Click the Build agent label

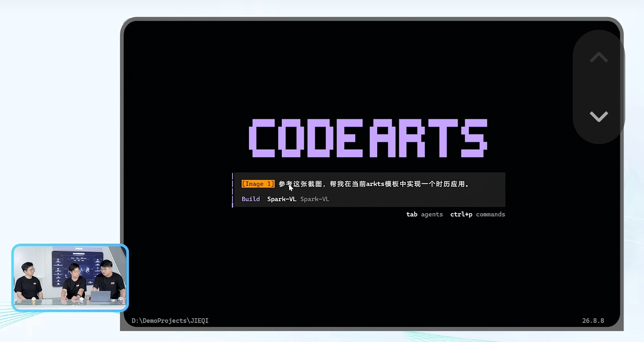251,199
